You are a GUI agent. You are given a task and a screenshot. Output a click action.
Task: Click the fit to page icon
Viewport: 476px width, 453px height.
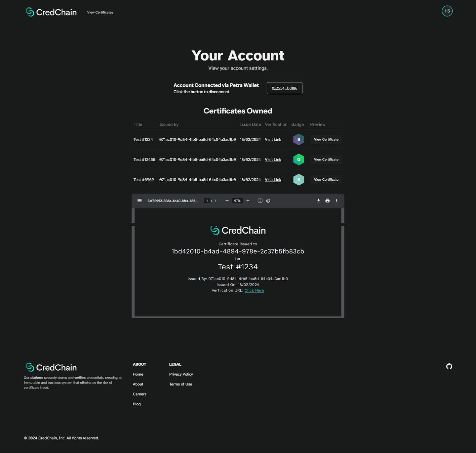coord(260,201)
